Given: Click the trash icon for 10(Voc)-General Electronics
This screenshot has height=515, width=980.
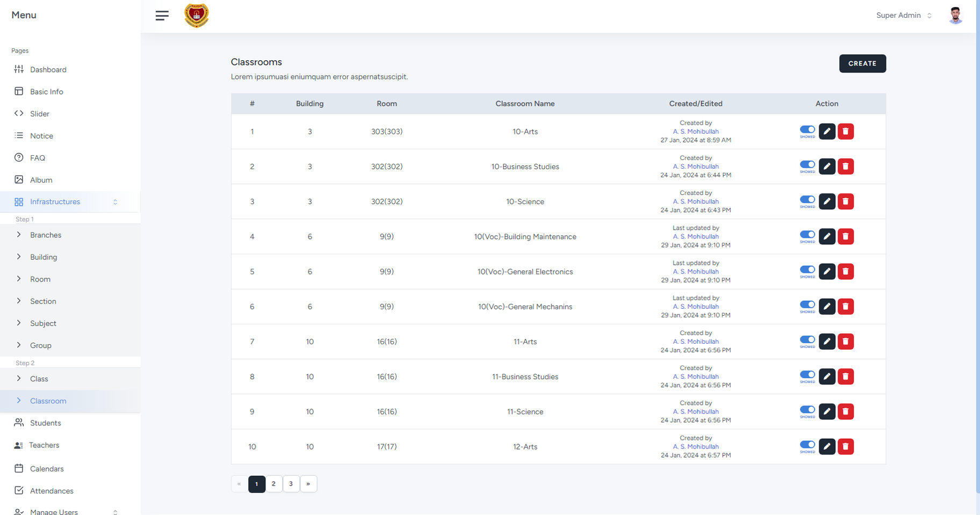Looking at the screenshot, I should (x=846, y=272).
